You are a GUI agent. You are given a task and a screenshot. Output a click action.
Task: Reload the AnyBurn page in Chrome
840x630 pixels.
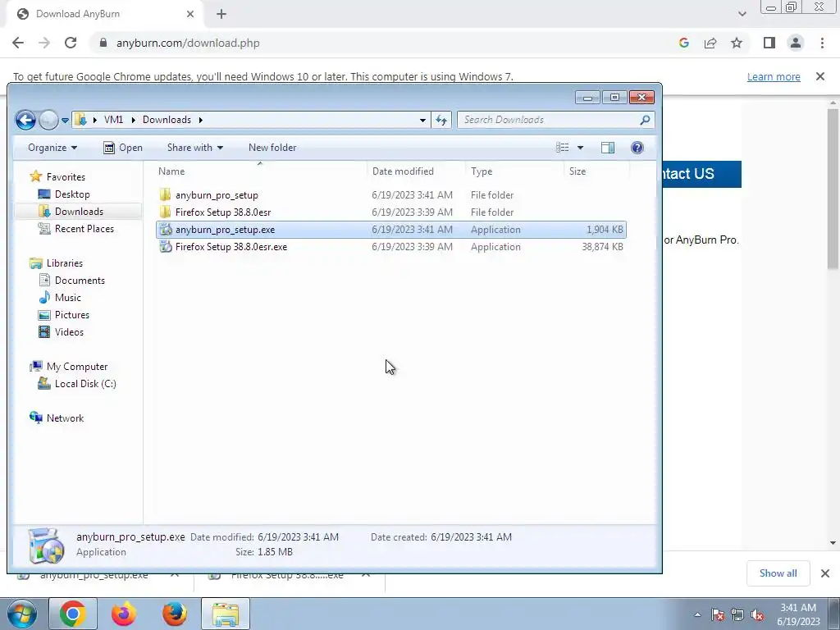(x=71, y=43)
